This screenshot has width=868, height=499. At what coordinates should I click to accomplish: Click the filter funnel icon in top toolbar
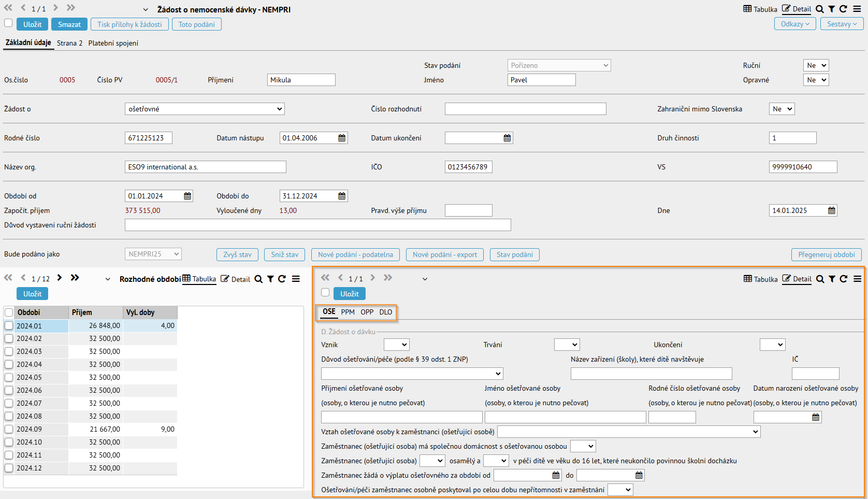tap(831, 9)
